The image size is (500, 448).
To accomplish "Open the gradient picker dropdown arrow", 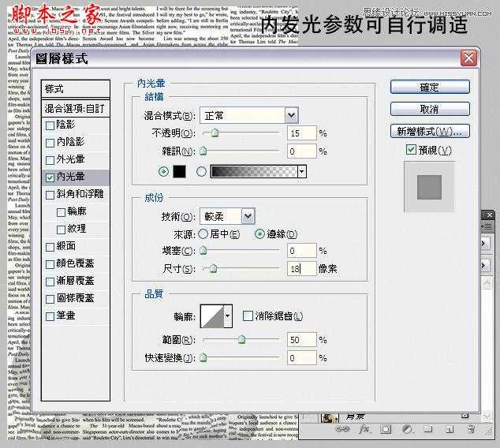I will pyautogui.click(x=302, y=171).
